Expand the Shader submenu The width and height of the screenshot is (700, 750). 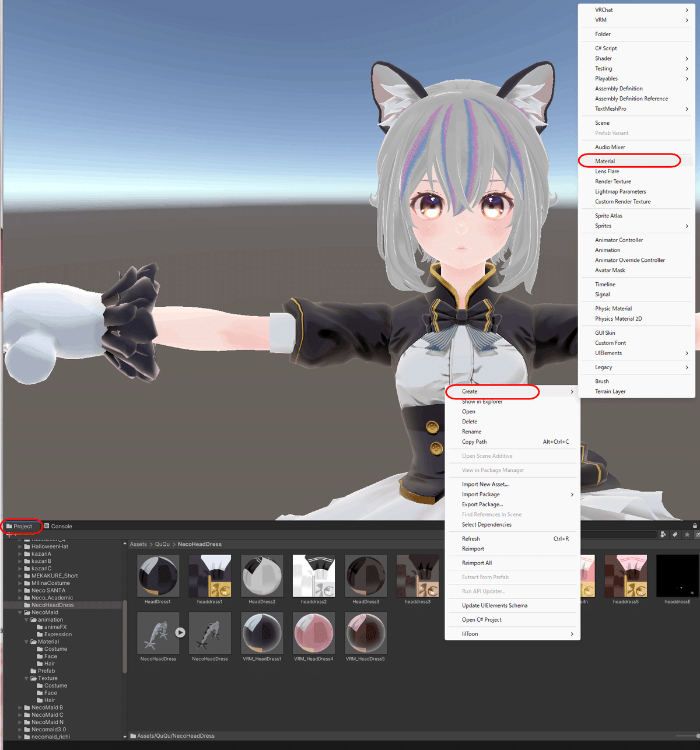pos(636,58)
